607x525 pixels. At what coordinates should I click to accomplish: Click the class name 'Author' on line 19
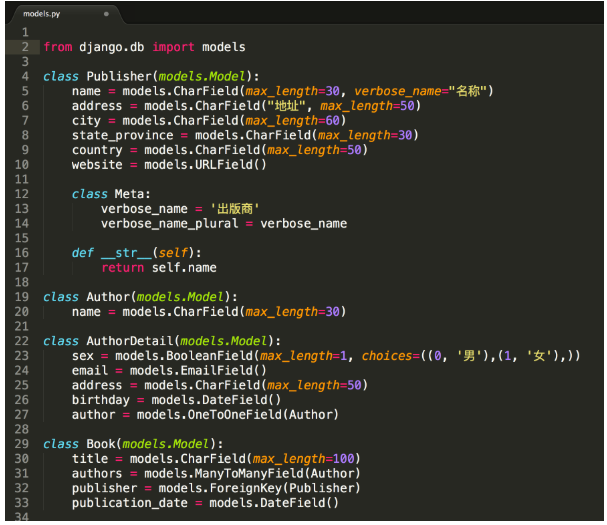click(108, 297)
